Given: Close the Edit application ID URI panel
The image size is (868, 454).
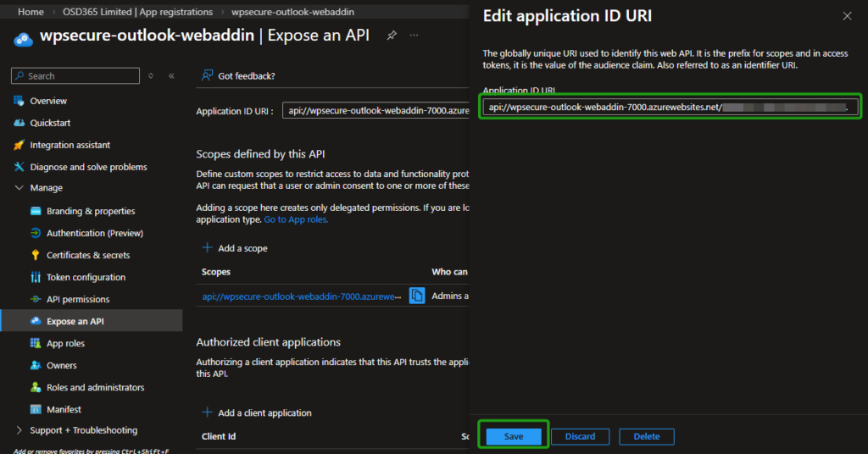Looking at the screenshot, I should [847, 16].
